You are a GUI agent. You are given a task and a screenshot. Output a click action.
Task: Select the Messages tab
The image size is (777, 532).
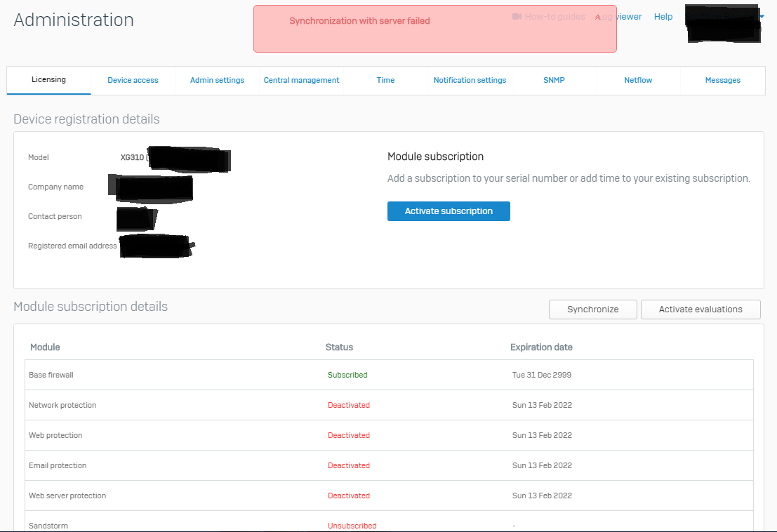click(x=722, y=80)
